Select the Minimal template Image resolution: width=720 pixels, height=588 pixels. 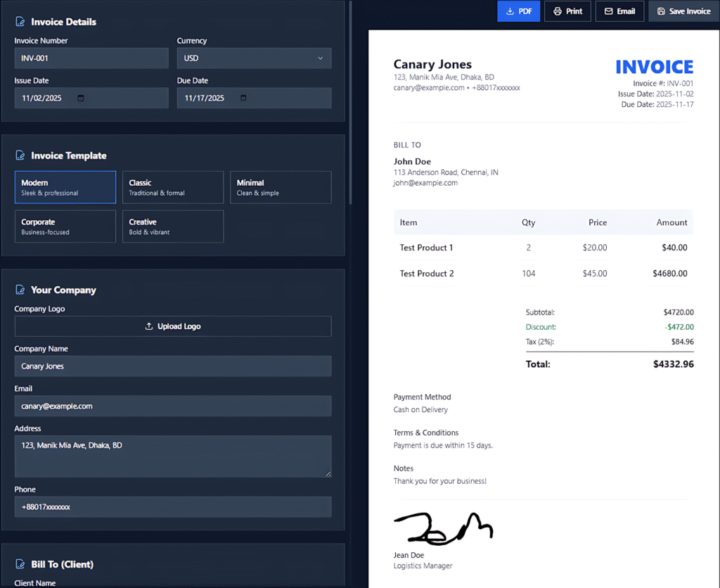tap(281, 187)
